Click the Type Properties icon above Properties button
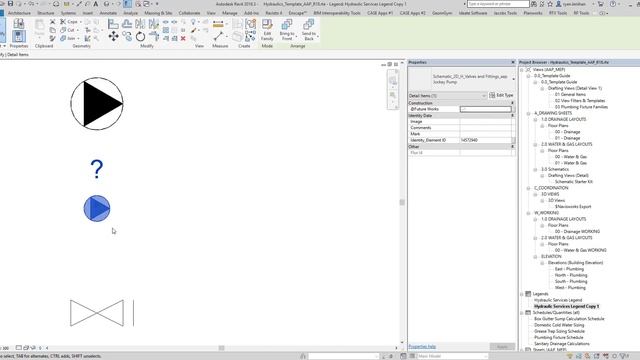The image size is (640, 360). click(x=18, y=23)
